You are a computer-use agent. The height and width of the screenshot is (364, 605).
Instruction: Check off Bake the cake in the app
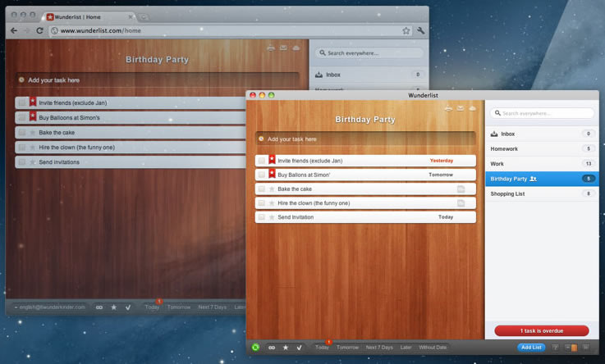[x=262, y=189]
